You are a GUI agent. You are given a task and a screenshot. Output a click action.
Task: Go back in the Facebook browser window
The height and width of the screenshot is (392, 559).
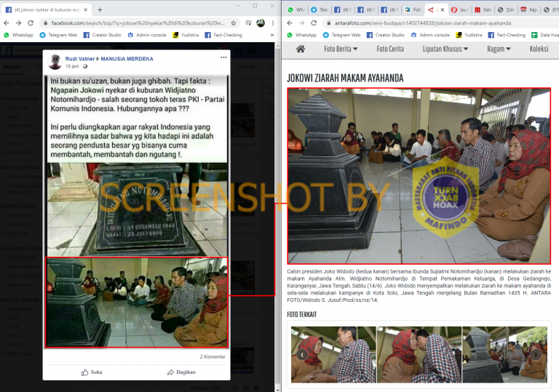(x=7, y=23)
